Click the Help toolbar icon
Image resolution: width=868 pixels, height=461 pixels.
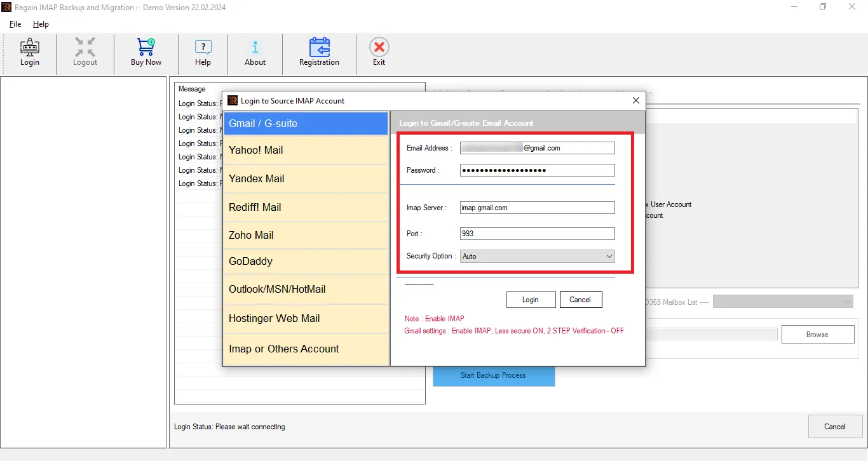click(x=203, y=48)
